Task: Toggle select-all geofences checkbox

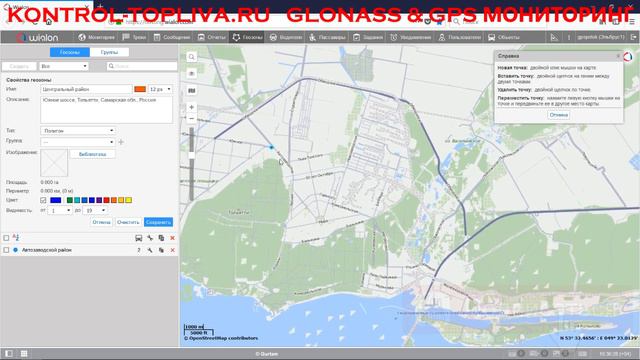Action: 6,238
